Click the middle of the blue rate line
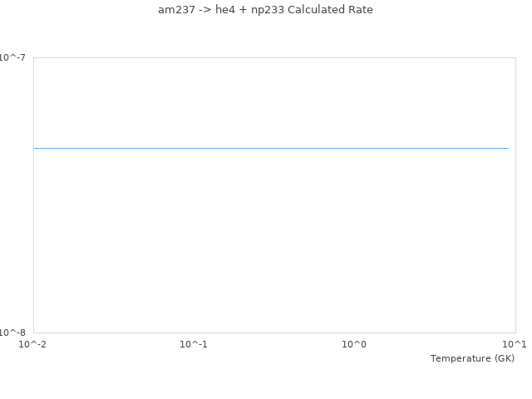Image resolution: width=532 pixels, height=399 pixels. click(x=271, y=148)
